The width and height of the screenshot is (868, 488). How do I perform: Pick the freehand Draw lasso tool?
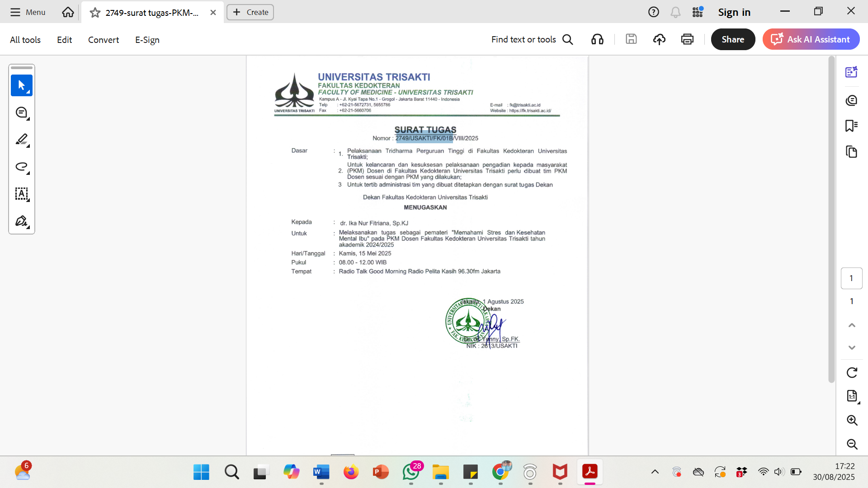[x=21, y=167]
